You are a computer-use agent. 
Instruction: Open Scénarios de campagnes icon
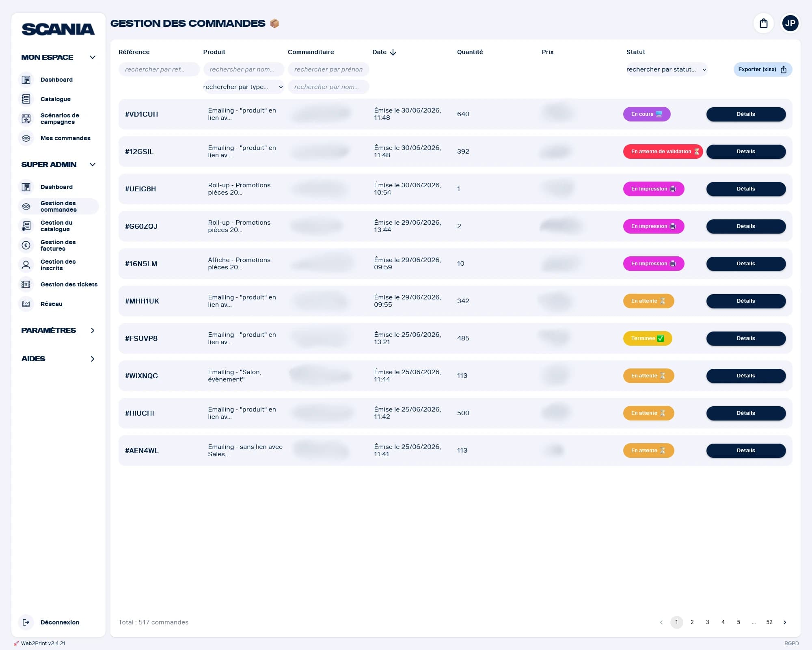(x=26, y=119)
